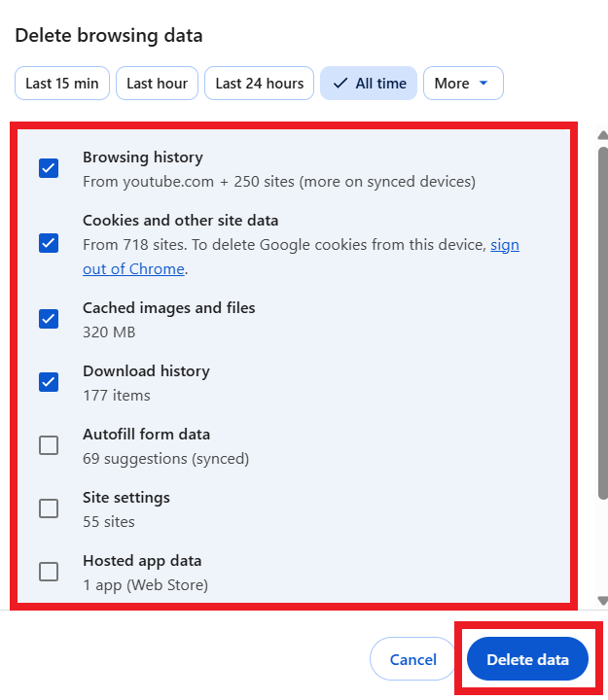Open the More time range dropdown
Viewport: 608px width, 700px height.
463,84
